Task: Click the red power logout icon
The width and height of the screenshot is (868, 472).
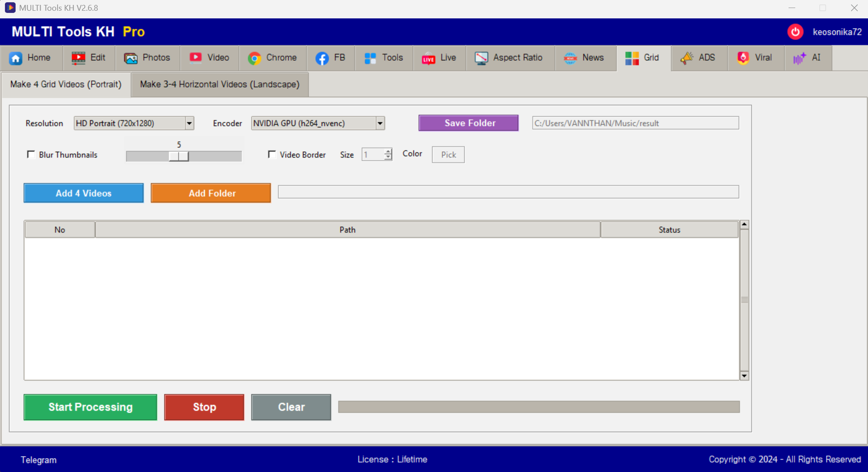Action: [x=795, y=32]
